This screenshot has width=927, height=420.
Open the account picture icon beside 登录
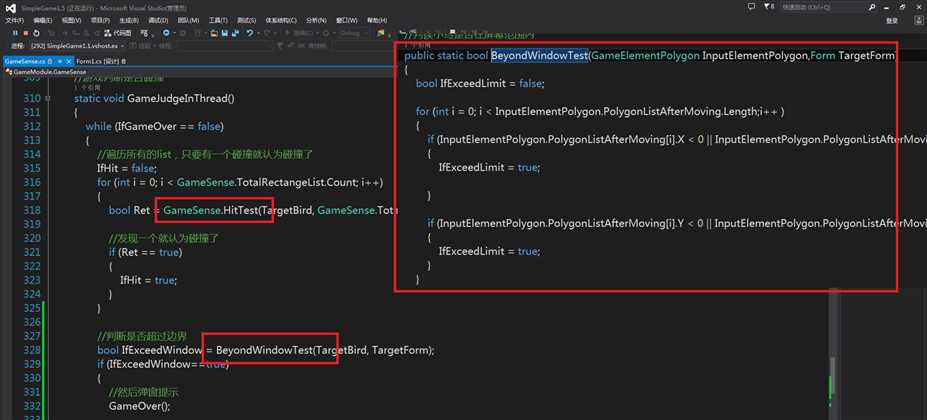[919, 20]
